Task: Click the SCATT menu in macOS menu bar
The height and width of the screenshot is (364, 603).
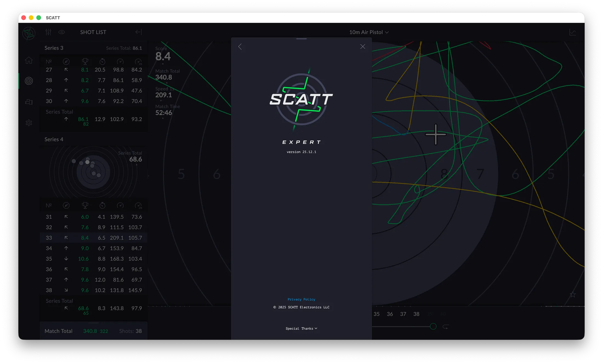Action: click(53, 18)
